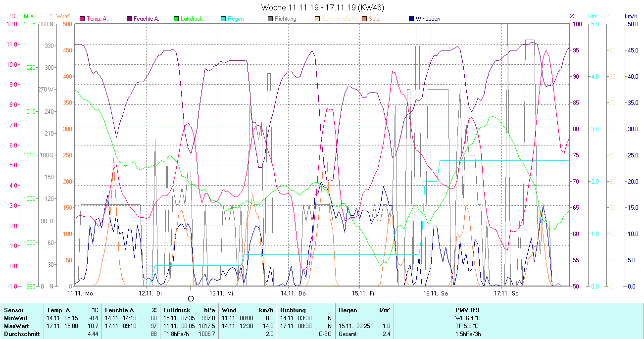This screenshot has width=644, height=339.
Task: Click the pale Sonnenschein legend swatch
Action: [317, 19]
